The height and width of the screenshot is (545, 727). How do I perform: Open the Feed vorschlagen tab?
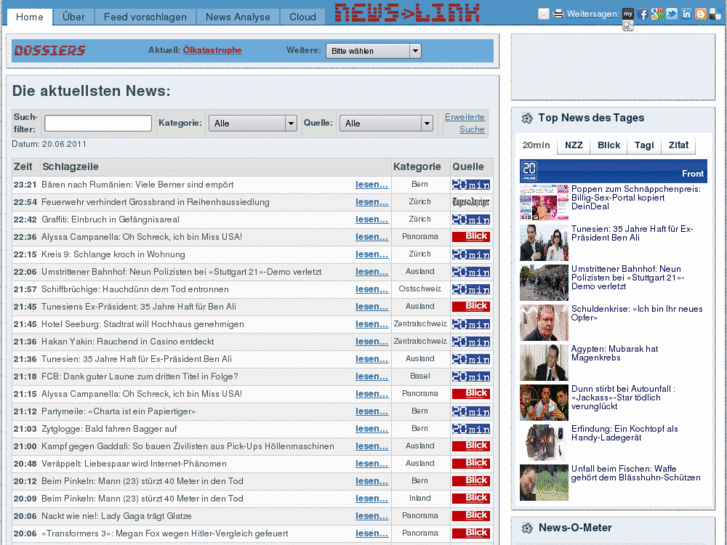point(145,17)
